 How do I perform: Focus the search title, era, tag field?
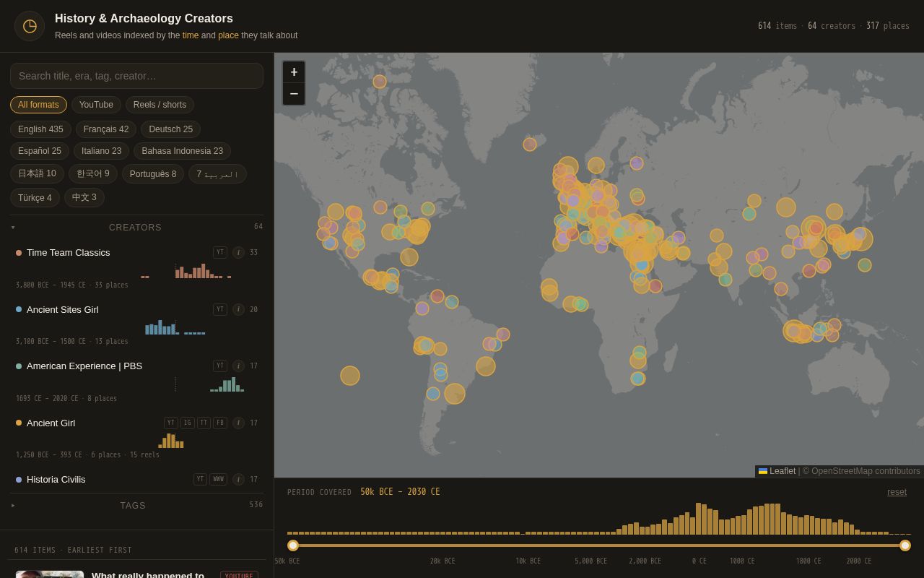[136, 76]
